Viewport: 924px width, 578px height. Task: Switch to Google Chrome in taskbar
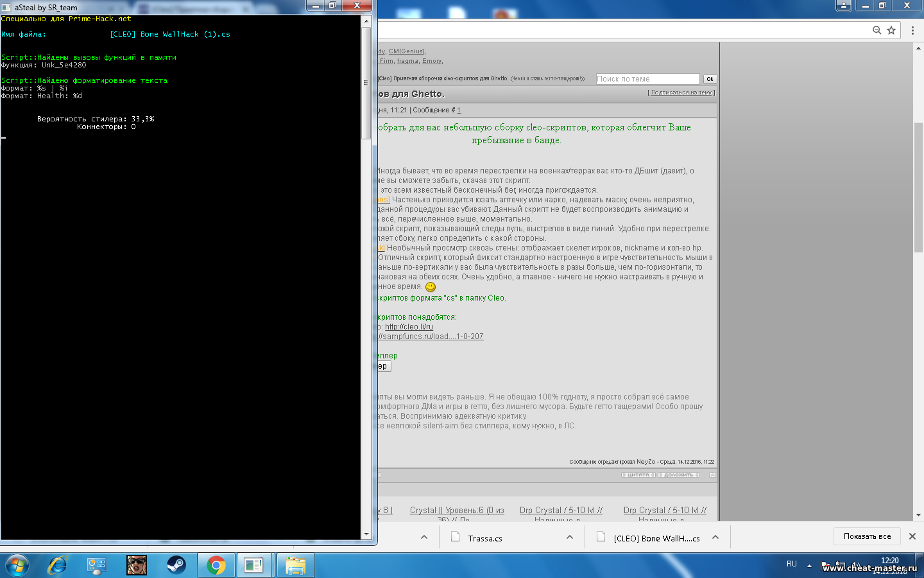coord(216,565)
